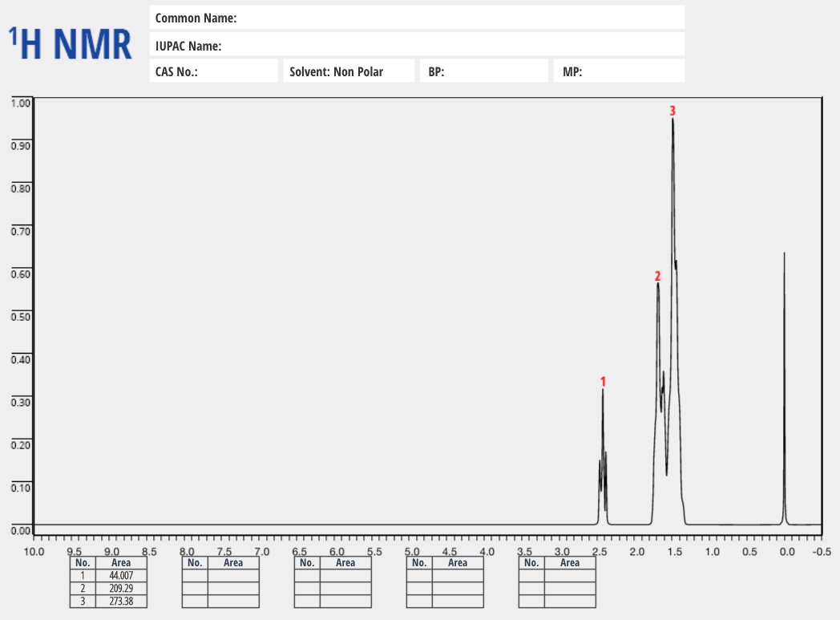Click the IUPAC Name field

[417, 45]
